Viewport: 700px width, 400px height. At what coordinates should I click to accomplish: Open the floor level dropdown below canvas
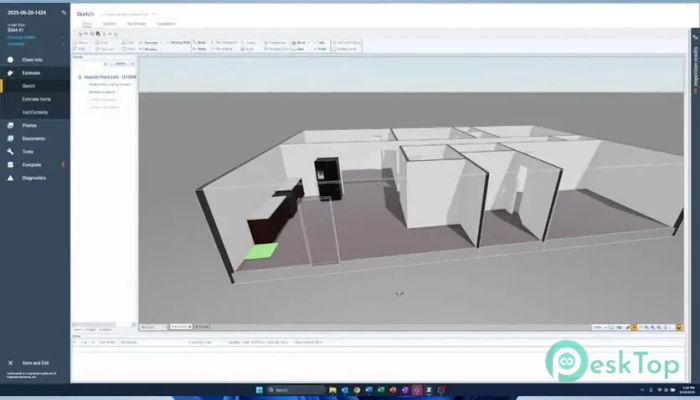(x=181, y=327)
